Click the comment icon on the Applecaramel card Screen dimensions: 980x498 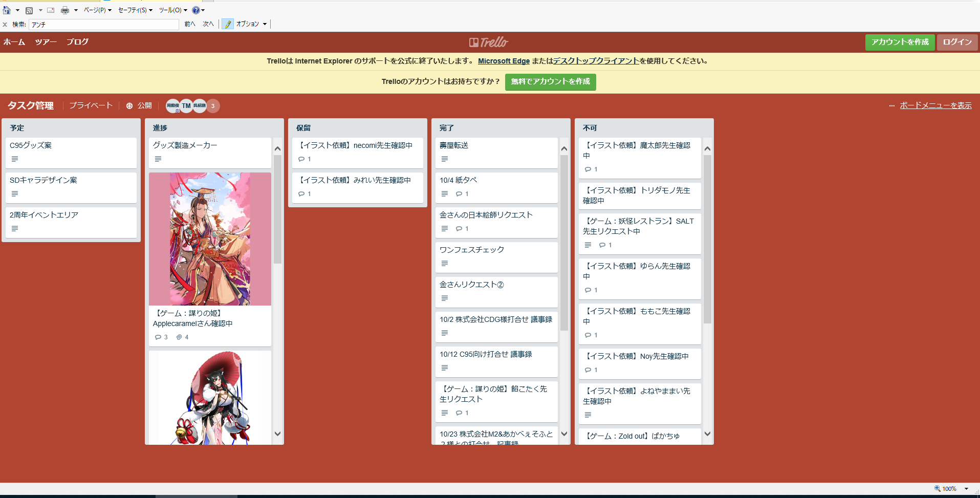[x=158, y=337]
